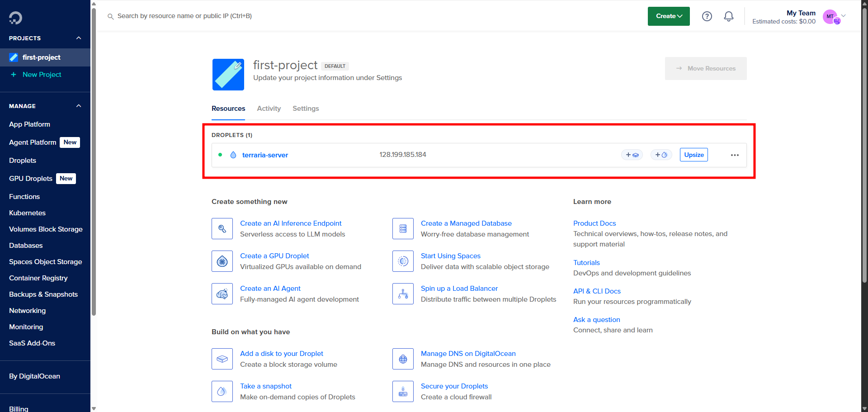Viewport: 868px width, 412px height.
Task: Click the Upsize button for terraria-server
Action: coord(693,155)
